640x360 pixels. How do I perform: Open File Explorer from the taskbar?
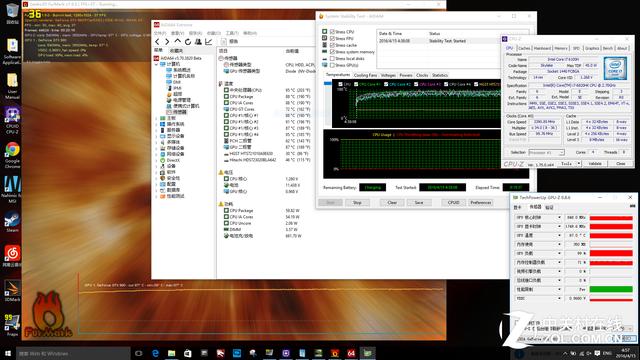click(171, 353)
